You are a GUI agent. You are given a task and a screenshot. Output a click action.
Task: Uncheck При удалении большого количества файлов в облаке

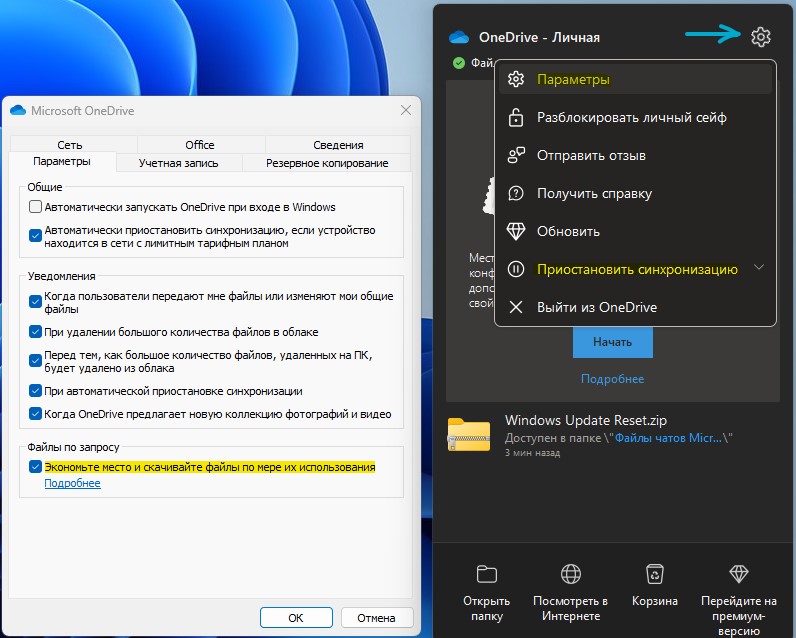point(35,332)
